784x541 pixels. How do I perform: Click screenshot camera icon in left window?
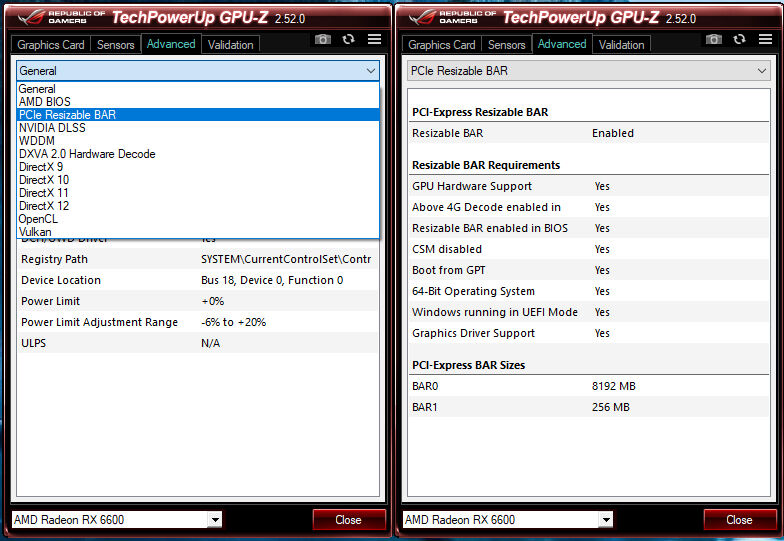[323, 39]
